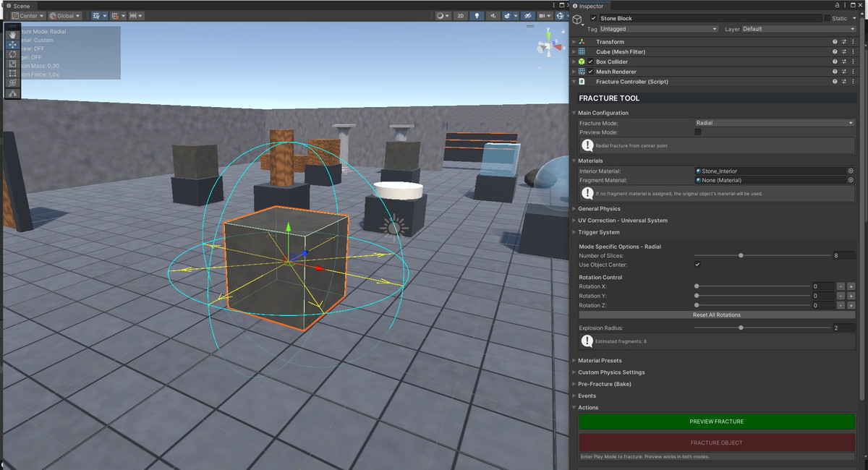The height and width of the screenshot is (470, 868).
Task: Toggle scene effects icon
Action: [x=508, y=15]
